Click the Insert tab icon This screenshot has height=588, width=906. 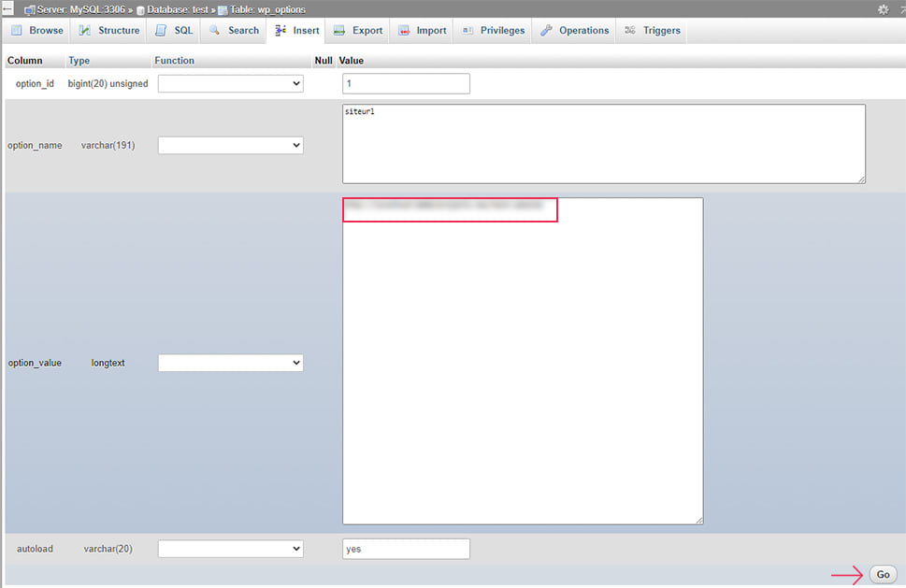pyautogui.click(x=280, y=30)
